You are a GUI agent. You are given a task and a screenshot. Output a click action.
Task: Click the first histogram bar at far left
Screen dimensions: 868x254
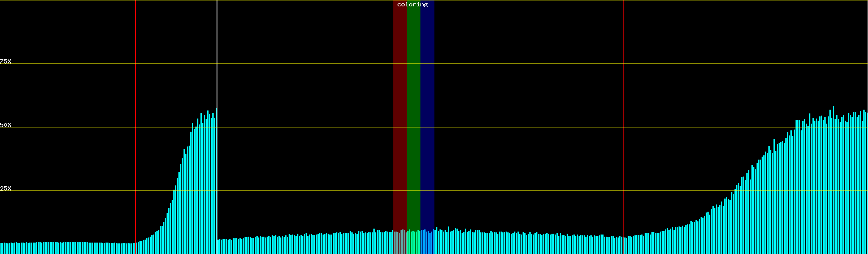pyautogui.click(x=1, y=248)
